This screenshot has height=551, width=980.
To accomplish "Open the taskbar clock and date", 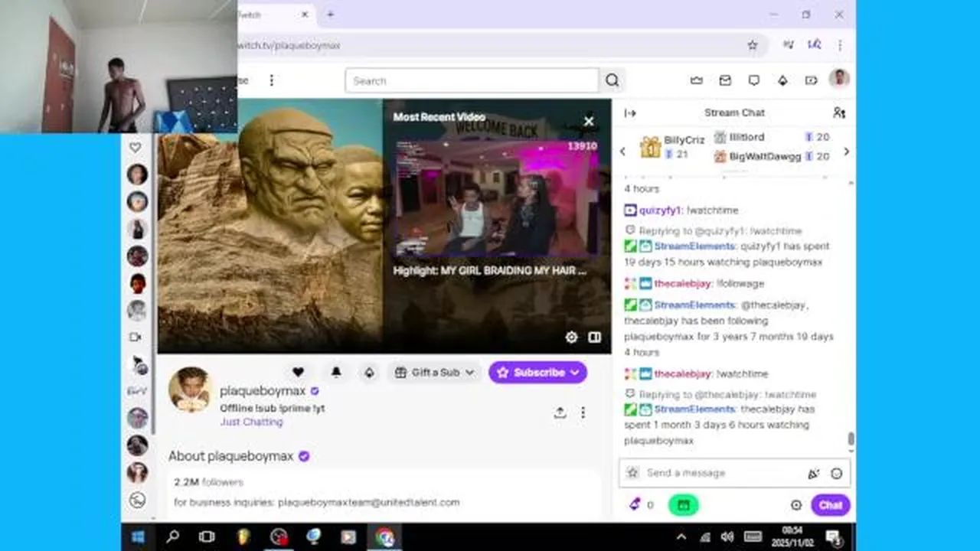I will [792, 537].
